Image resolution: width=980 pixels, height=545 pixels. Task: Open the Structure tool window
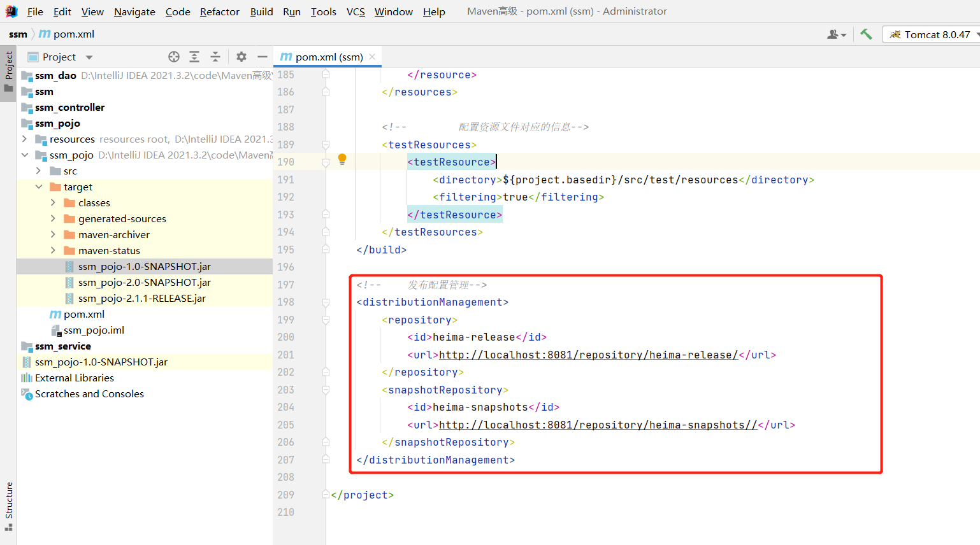[x=8, y=506]
